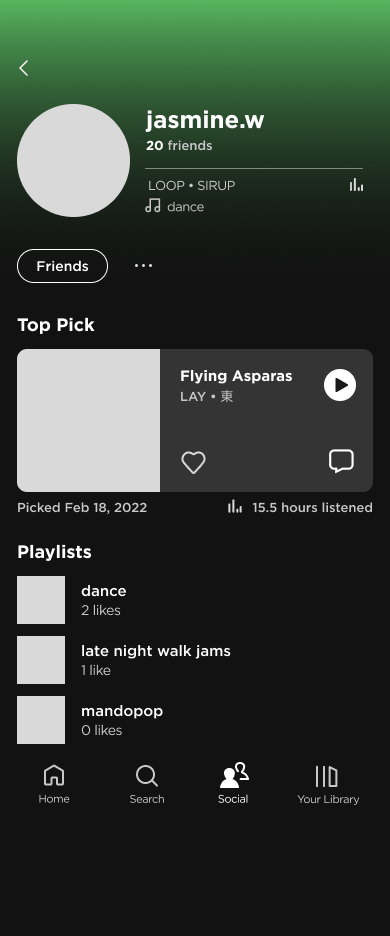Screen dimensions: 390x936
Task: Play Flying Asparas
Action: (x=340, y=385)
